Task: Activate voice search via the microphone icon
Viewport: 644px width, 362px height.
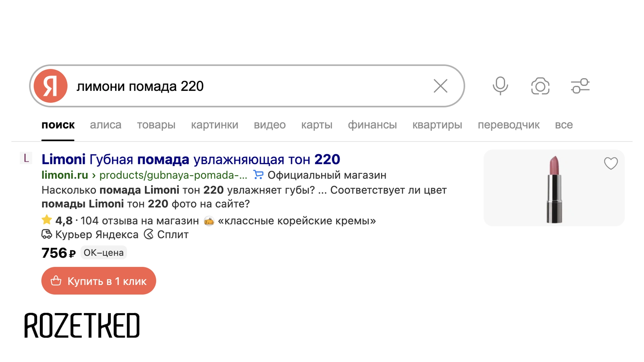Action: point(500,86)
